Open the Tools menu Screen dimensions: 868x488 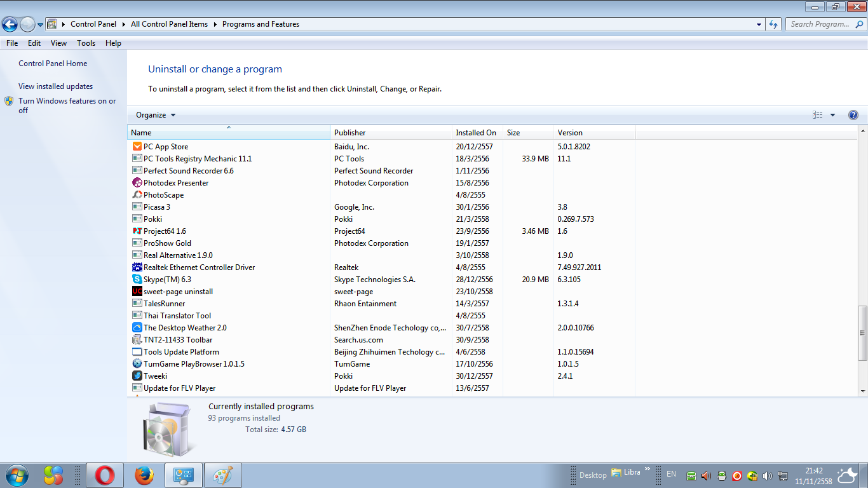click(86, 43)
